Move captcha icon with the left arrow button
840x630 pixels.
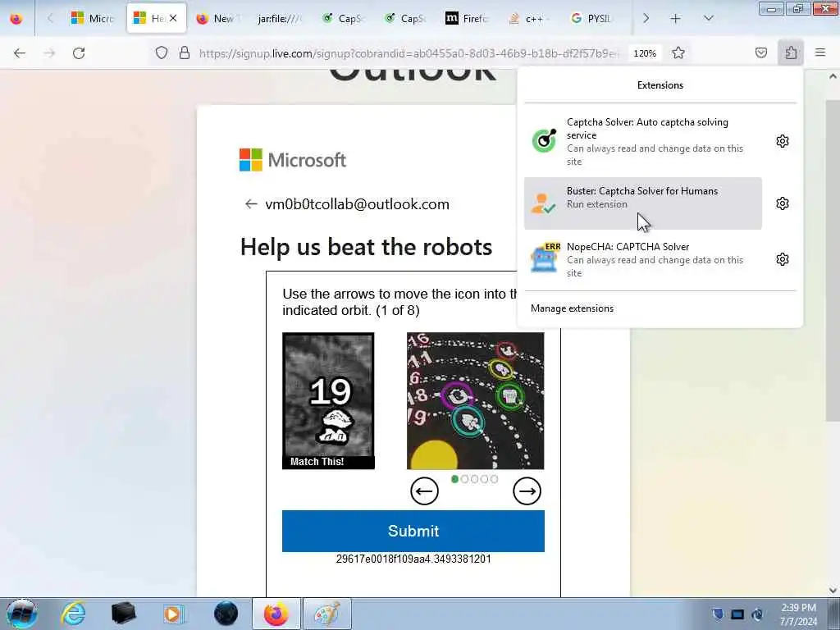[424, 491]
